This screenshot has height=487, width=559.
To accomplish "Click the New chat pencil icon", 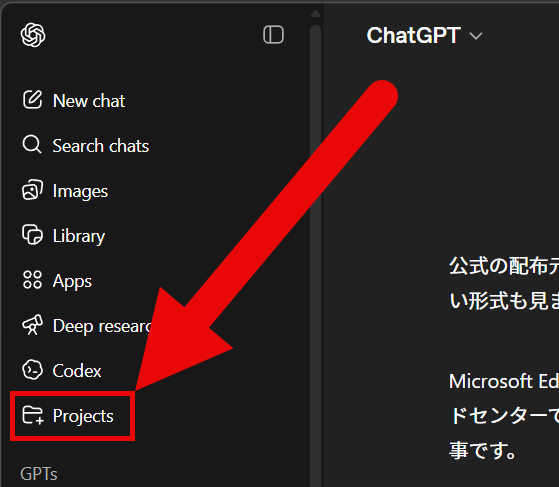I will (x=32, y=99).
